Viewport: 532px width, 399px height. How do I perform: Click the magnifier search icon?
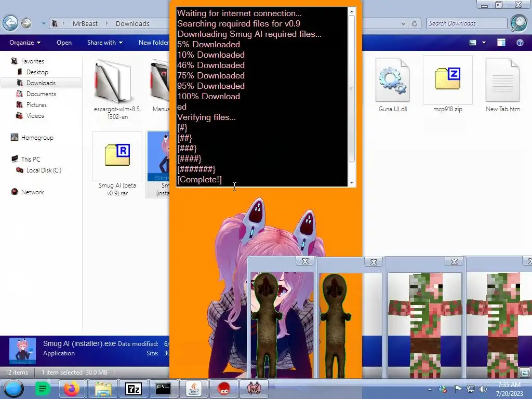[x=519, y=23]
